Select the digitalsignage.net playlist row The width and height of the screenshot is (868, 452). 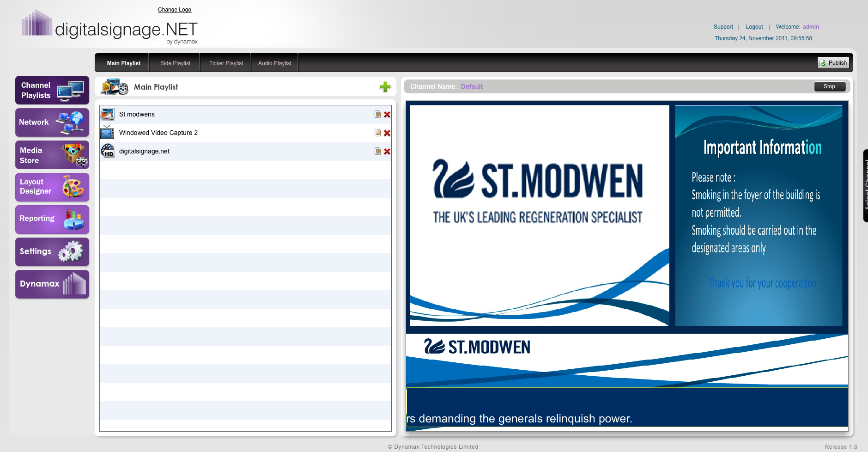click(245, 151)
